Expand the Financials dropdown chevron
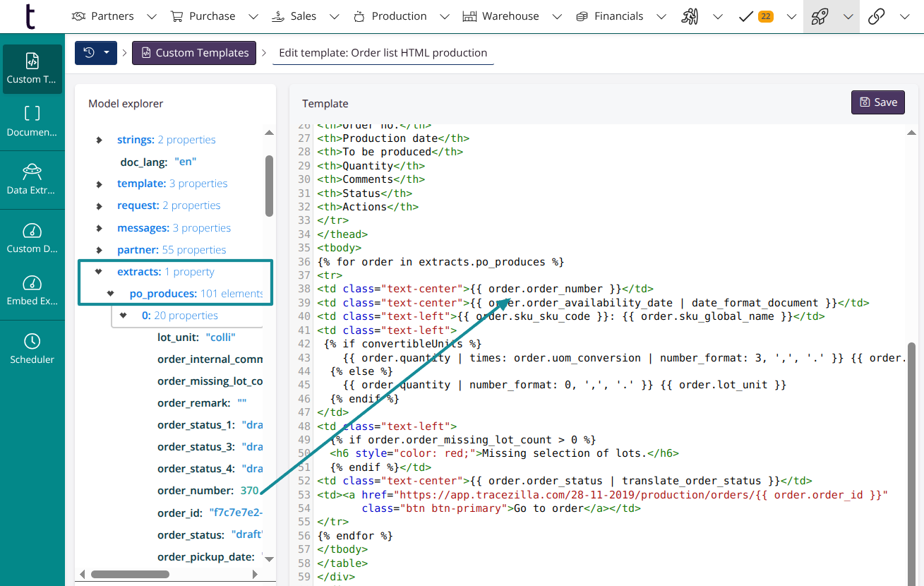Viewport: 924px width, 586px height. (x=661, y=16)
